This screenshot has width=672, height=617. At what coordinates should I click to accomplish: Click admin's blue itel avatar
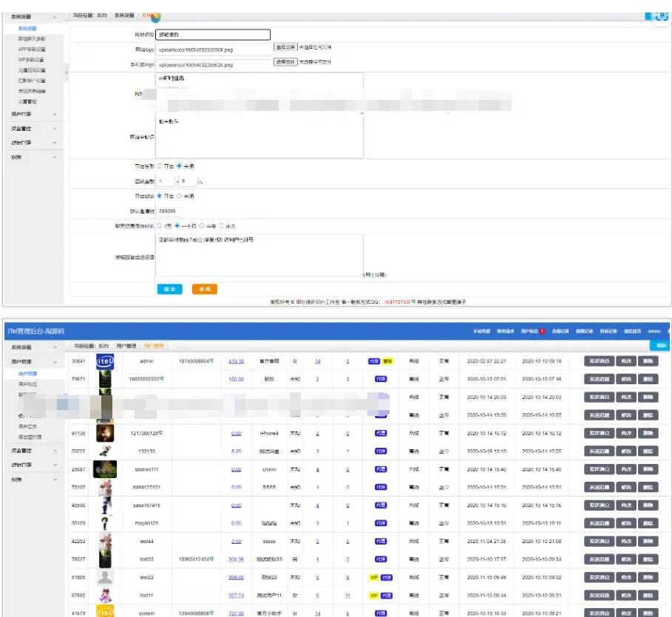pyautogui.click(x=105, y=361)
